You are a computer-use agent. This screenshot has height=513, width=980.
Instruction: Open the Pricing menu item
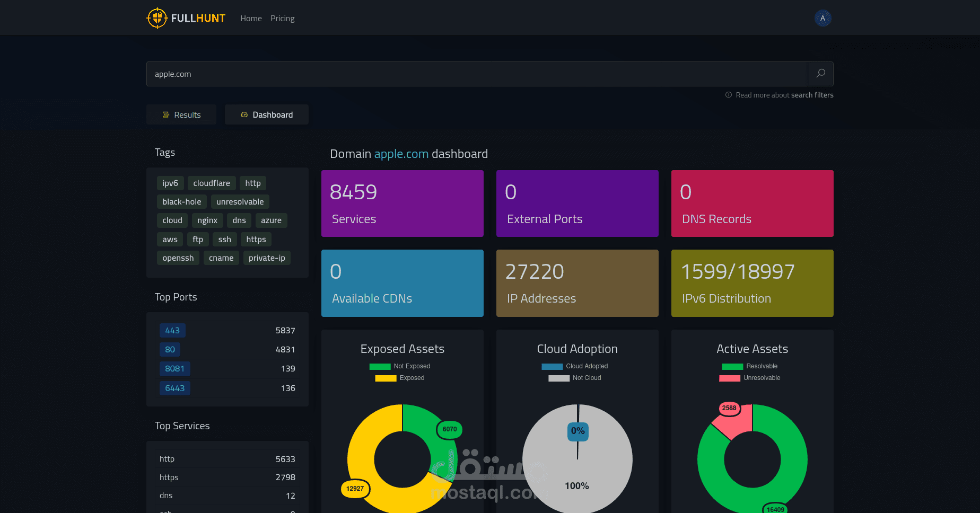283,19
